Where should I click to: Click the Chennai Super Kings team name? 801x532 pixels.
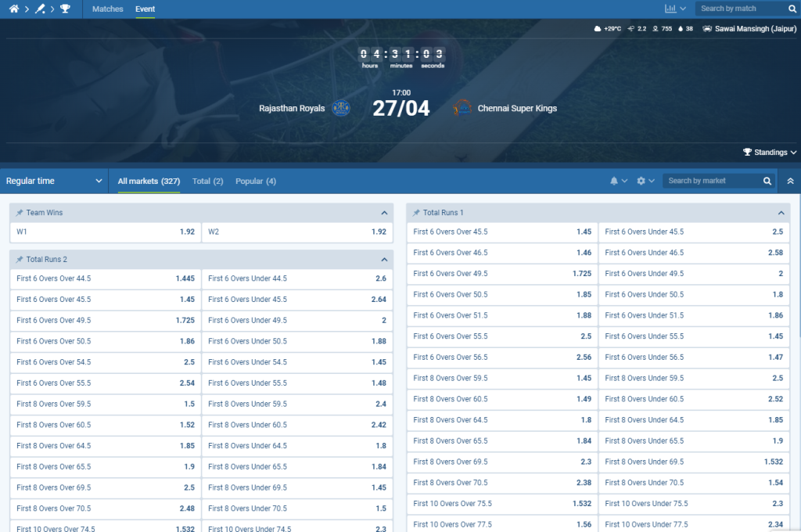[x=517, y=108]
